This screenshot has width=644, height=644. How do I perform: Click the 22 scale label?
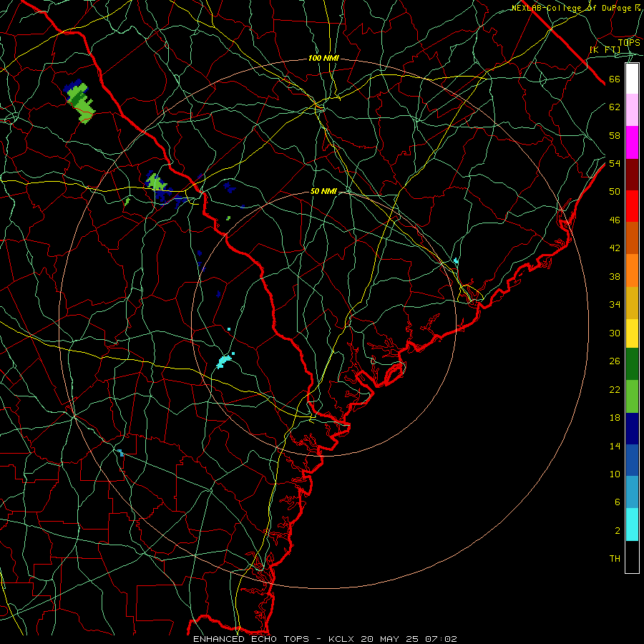click(615, 389)
